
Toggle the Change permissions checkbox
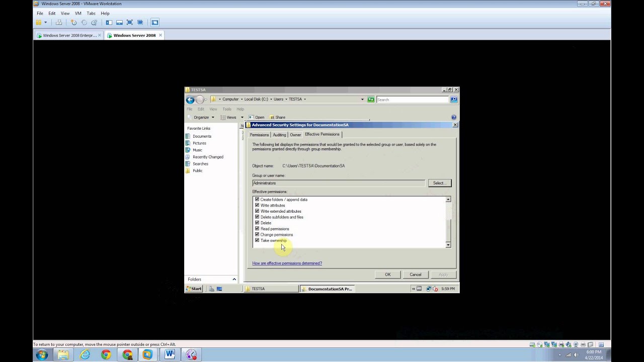click(257, 234)
